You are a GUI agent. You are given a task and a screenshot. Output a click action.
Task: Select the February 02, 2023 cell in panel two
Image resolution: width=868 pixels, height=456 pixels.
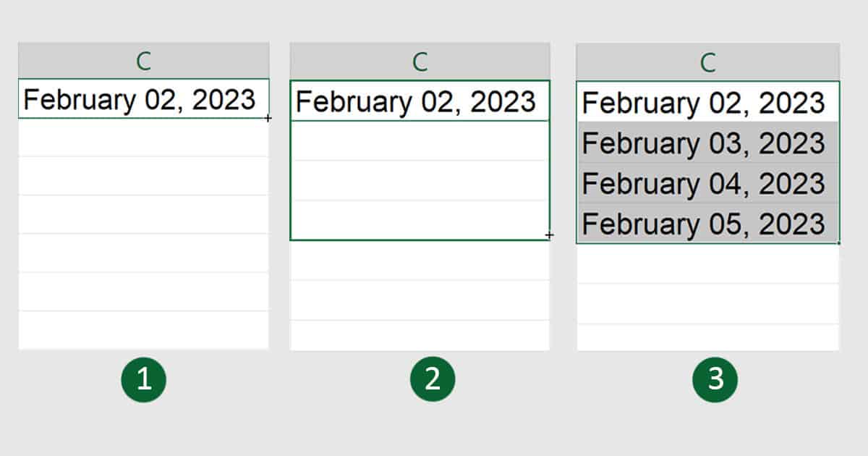click(420, 102)
